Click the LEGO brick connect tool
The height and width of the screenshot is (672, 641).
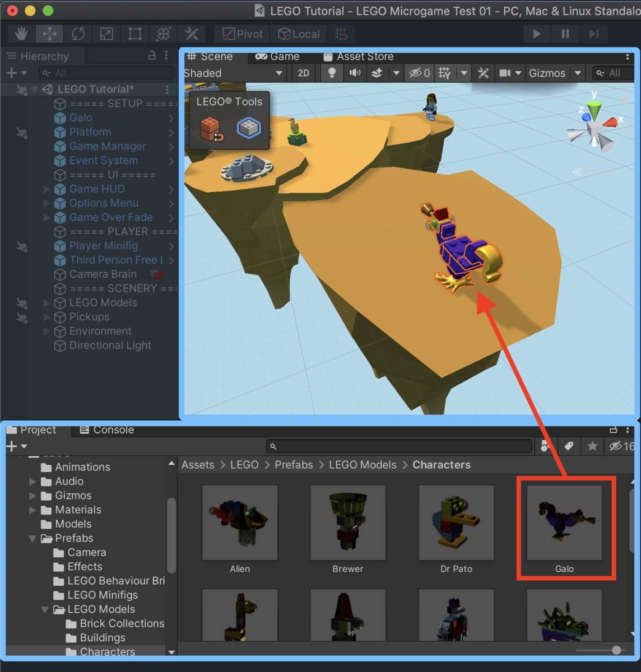coord(212,129)
